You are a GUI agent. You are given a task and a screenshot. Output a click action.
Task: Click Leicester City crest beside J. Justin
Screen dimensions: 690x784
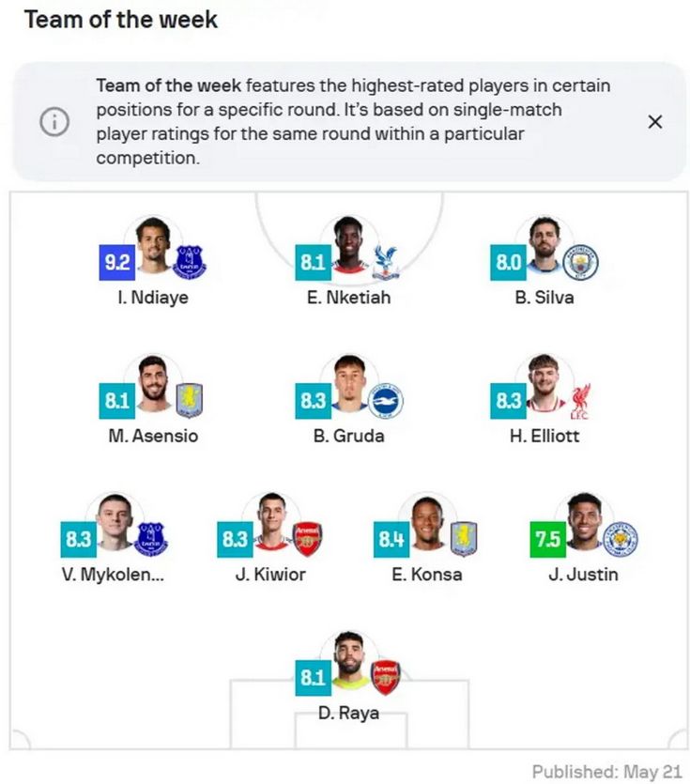620,539
